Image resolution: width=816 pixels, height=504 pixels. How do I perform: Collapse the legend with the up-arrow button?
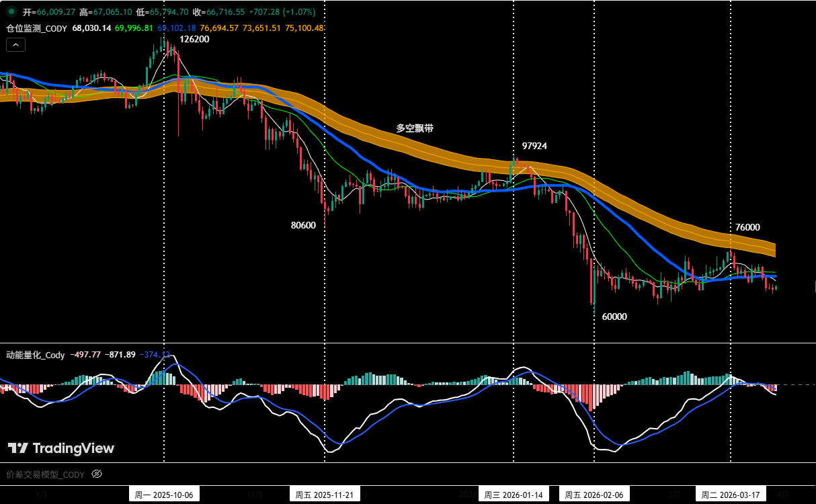(x=14, y=44)
